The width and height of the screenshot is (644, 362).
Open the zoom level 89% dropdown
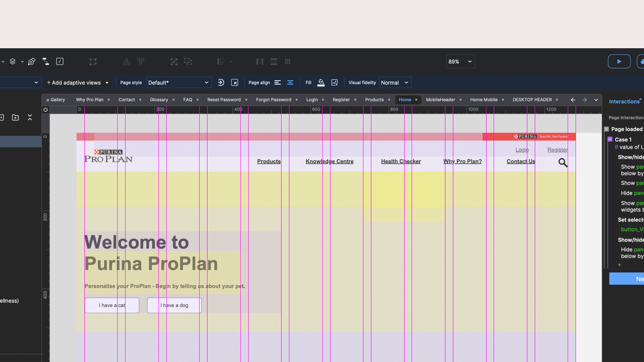pyautogui.click(x=460, y=62)
